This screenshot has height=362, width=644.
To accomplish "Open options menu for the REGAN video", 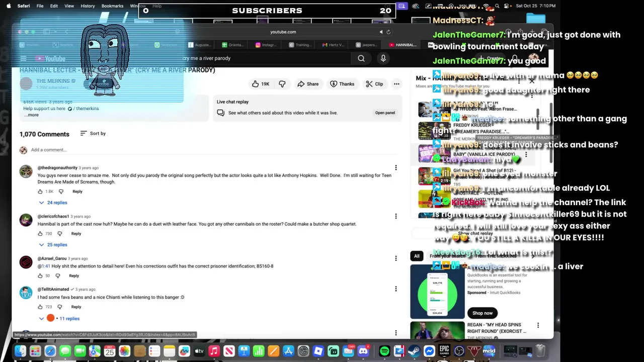I will (x=538, y=325).
